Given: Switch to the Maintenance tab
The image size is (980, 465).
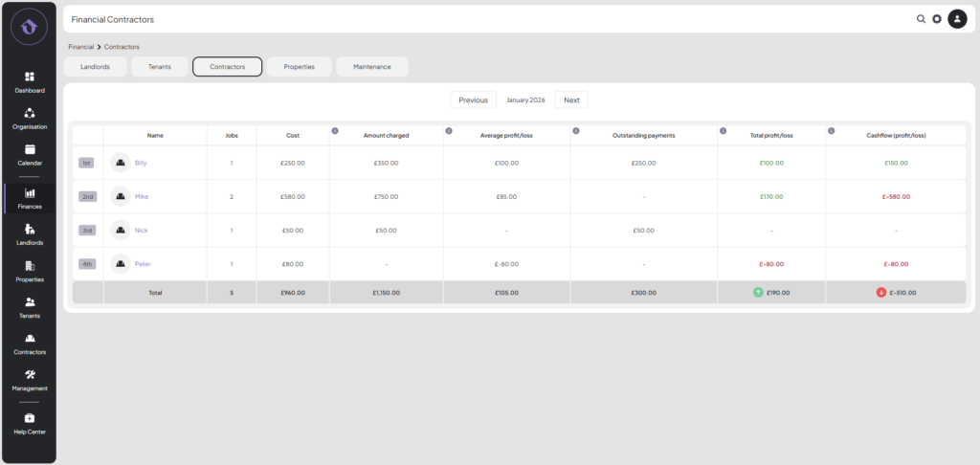Looking at the screenshot, I should (x=371, y=67).
